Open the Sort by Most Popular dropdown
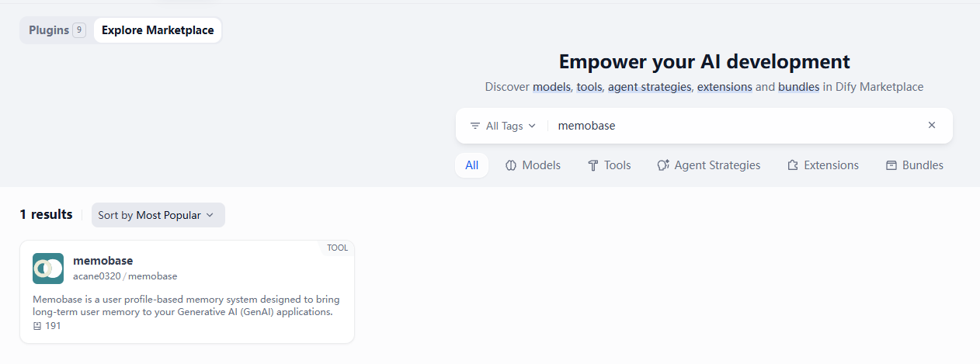Image resolution: width=980 pixels, height=364 pixels. (x=158, y=215)
